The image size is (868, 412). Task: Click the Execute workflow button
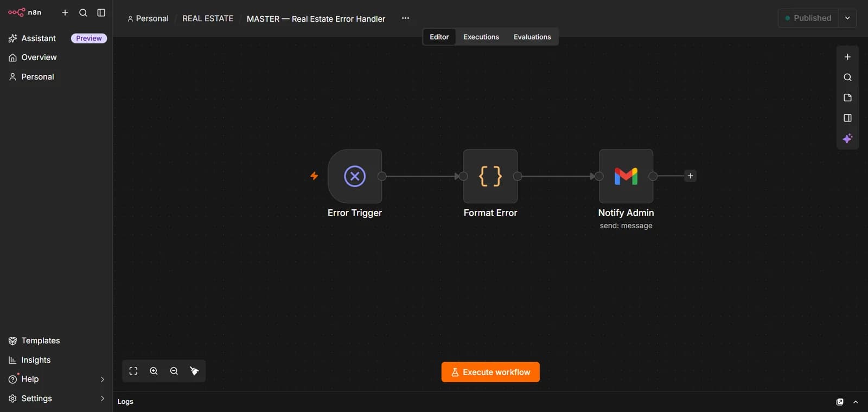point(490,372)
